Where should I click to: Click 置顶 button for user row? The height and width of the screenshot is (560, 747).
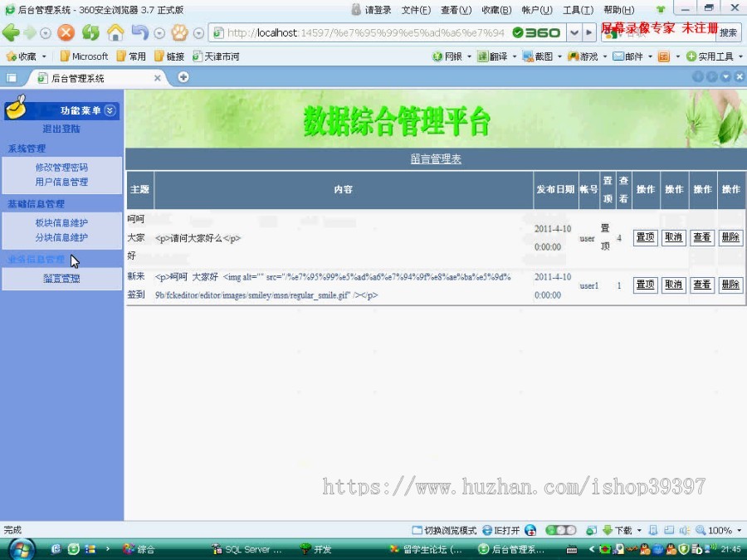click(x=646, y=237)
